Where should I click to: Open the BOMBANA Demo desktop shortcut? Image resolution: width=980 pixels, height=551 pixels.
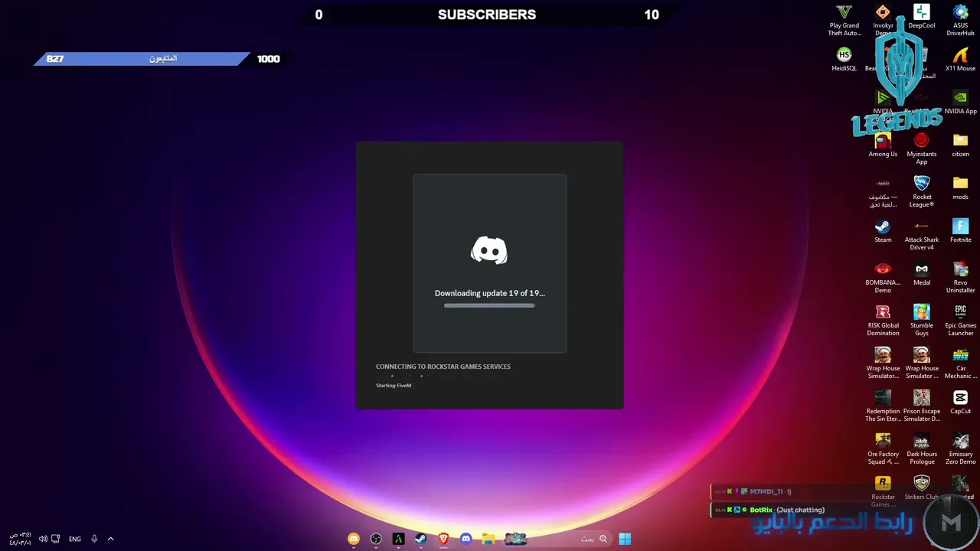(x=883, y=277)
